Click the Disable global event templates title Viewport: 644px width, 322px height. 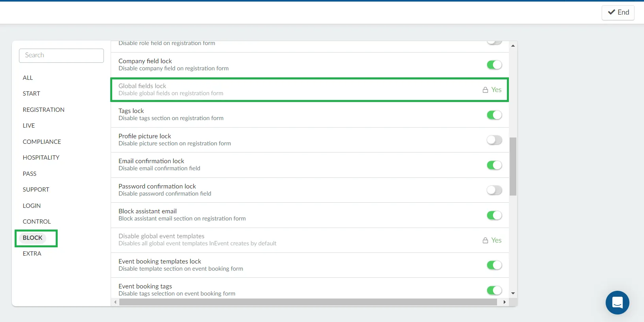pos(161,236)
